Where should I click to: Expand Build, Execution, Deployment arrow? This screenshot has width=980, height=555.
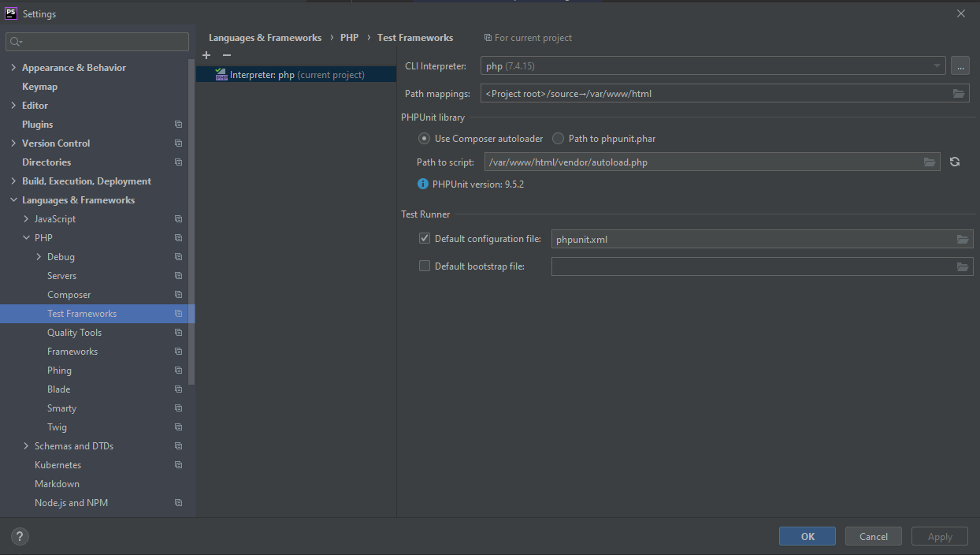(x=13, y=181)
